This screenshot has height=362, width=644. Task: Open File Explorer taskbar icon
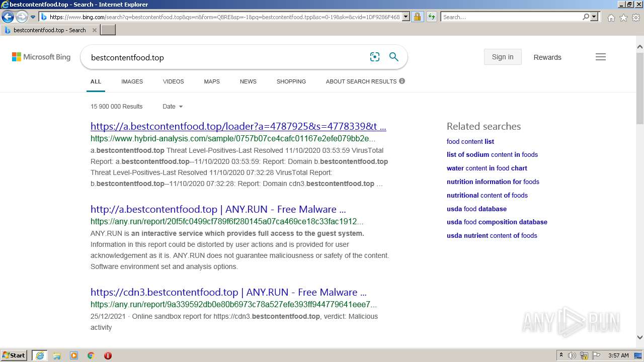[x=57, y=355]
